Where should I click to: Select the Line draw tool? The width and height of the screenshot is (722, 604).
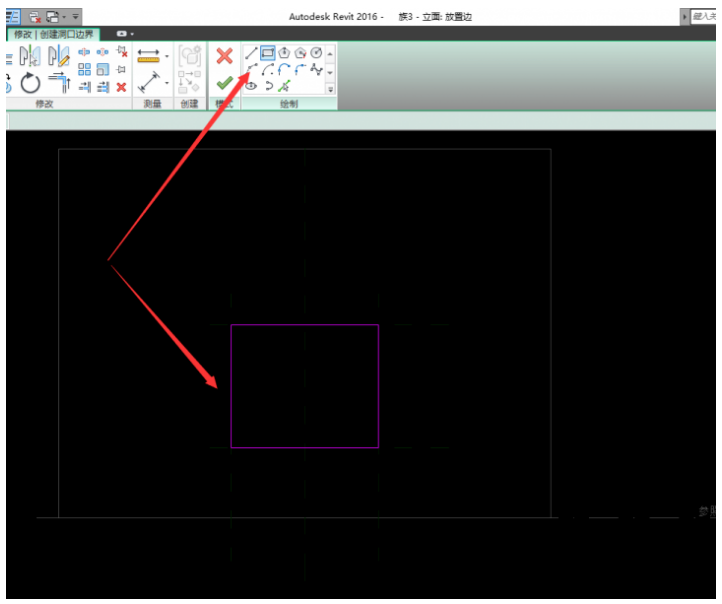tap(251, 53)
